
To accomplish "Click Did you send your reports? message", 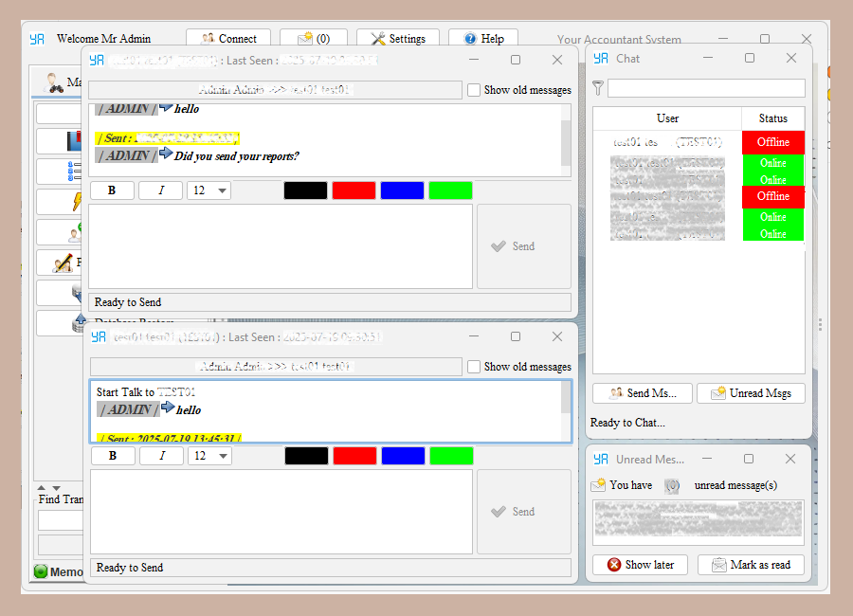I will [237, 156].
